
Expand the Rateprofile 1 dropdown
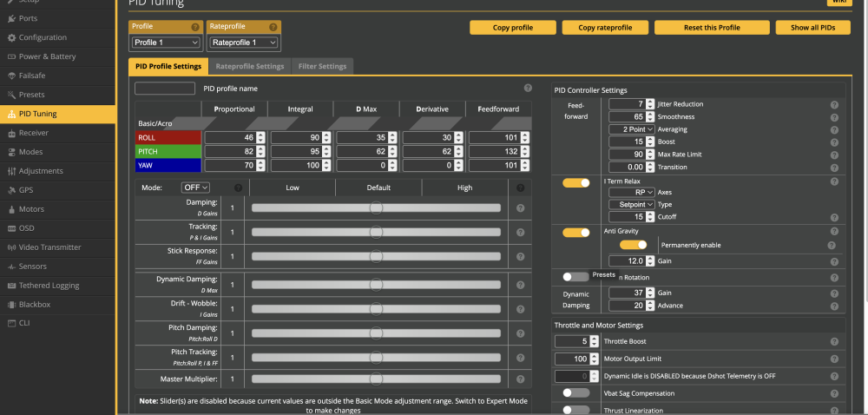[x=244, y=43]
